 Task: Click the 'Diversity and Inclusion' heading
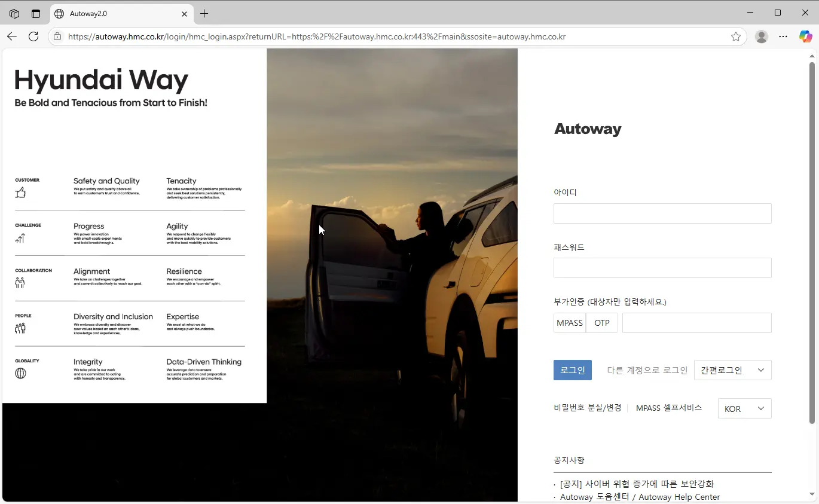113,316
